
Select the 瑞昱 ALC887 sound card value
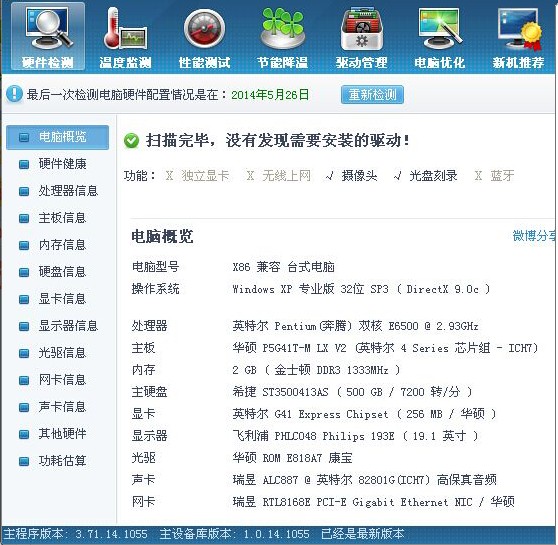(364, 480)
